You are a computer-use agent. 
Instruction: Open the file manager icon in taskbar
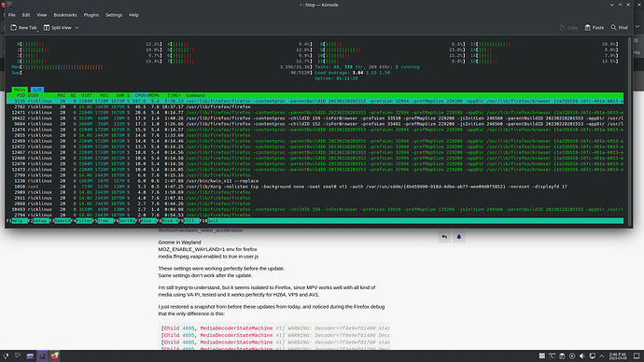pos(30,355)
